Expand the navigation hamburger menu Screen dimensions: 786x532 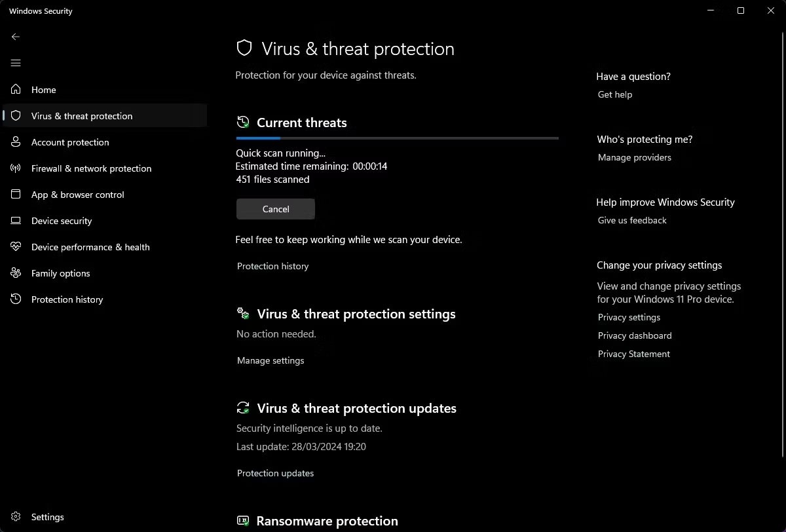[16, 63]
